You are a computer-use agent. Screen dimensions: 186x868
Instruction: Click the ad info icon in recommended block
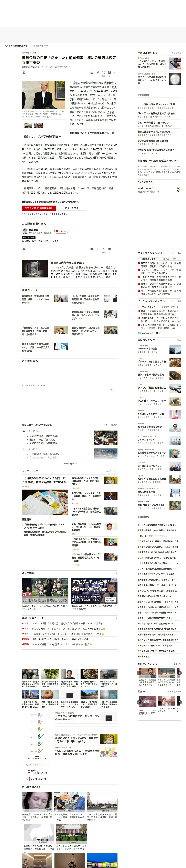click(x=112, y=390)
